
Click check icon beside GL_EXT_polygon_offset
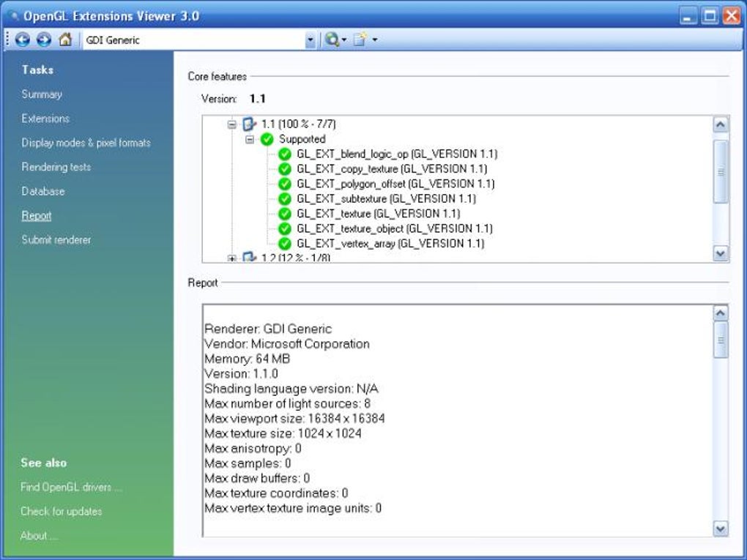click(285, 184)
